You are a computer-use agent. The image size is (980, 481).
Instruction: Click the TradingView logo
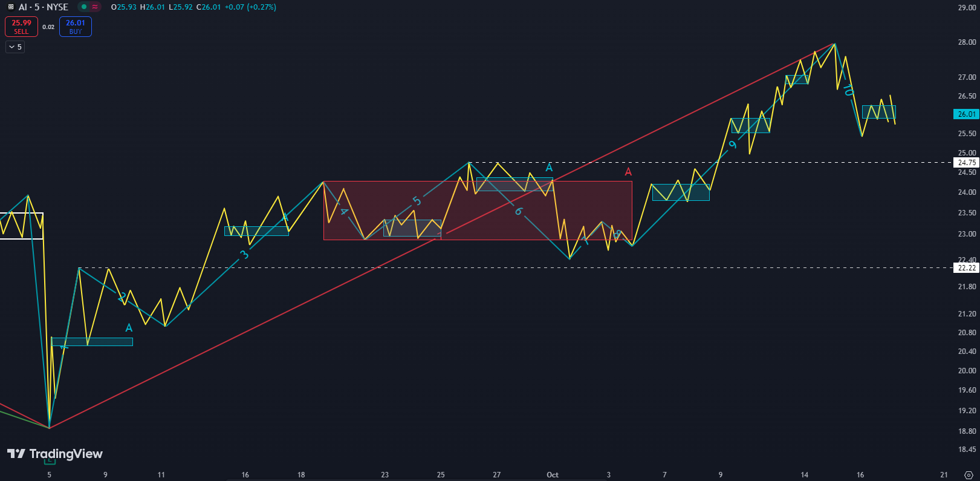(x=55, y=454)
